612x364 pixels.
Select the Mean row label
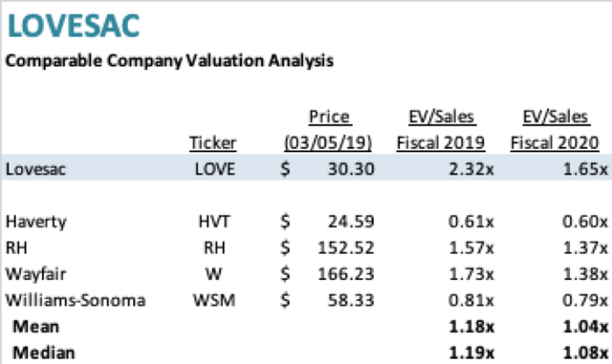click(36, 327)
